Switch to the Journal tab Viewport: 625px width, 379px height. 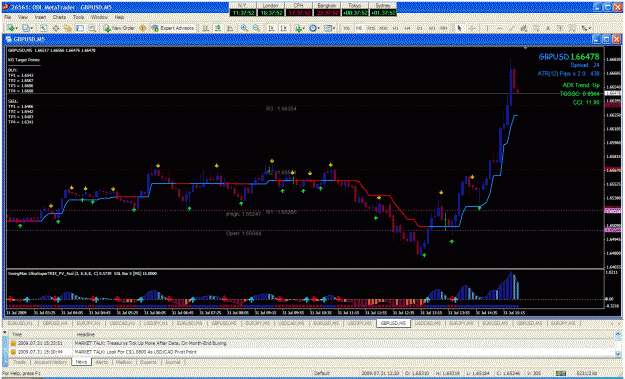tap(172, 362)
